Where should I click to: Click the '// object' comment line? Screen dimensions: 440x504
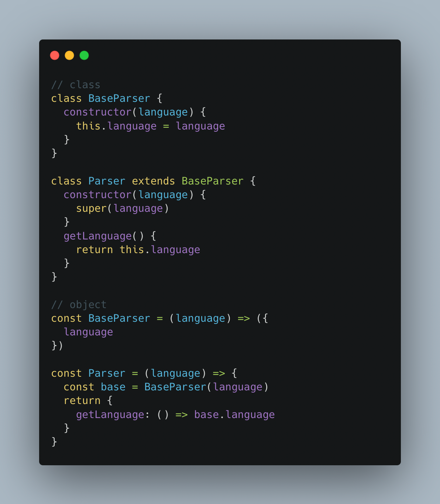79,305
